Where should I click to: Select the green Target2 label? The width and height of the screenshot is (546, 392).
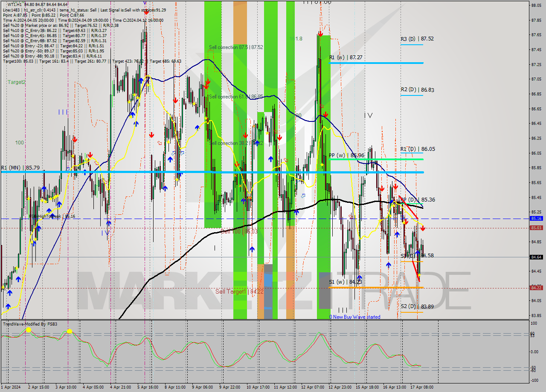tap(16, 82)
